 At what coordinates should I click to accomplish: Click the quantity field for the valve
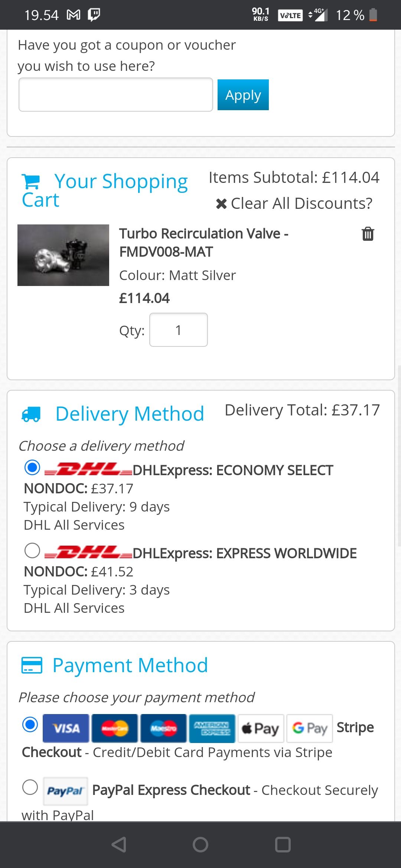(x=178, y=330)
